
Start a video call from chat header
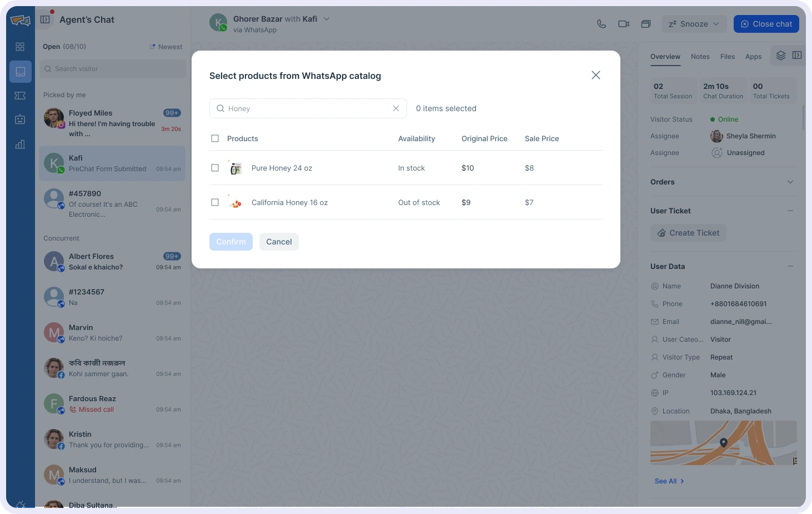(x=623, y=24)
